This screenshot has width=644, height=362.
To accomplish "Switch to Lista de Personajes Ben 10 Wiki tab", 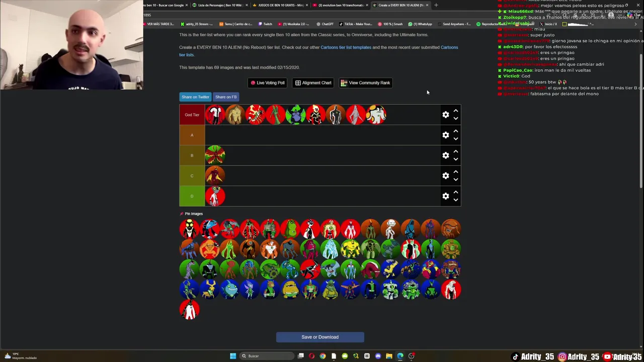I will 220,5.
